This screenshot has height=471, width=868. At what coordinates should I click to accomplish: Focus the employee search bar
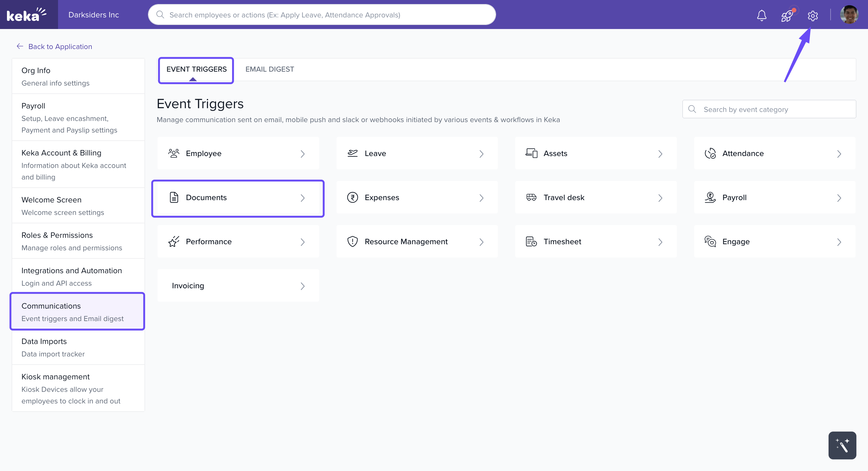[322, 15]
